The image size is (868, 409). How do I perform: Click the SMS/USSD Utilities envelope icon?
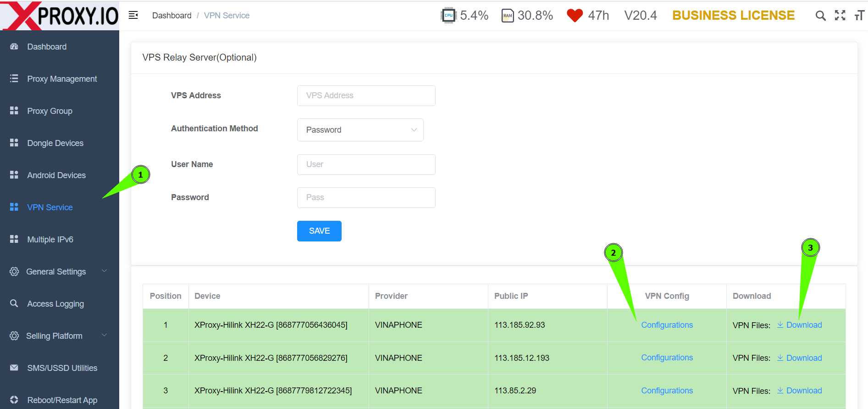click(x=14, y=368)
